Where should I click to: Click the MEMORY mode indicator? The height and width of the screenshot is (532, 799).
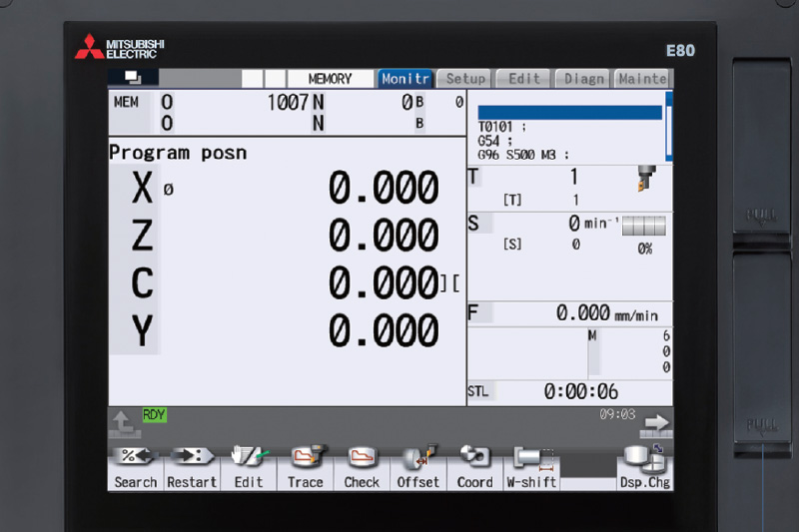click(330, 78)
